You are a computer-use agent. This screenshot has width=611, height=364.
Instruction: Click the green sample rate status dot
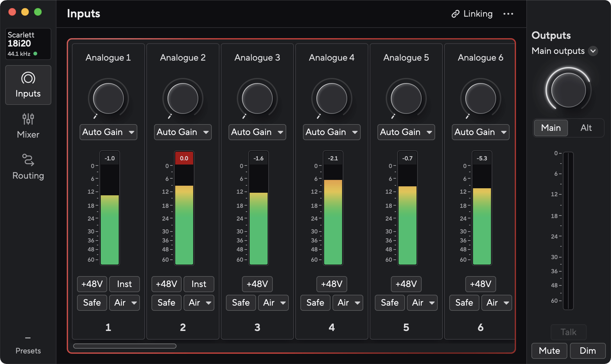click(x=35, y=54)
